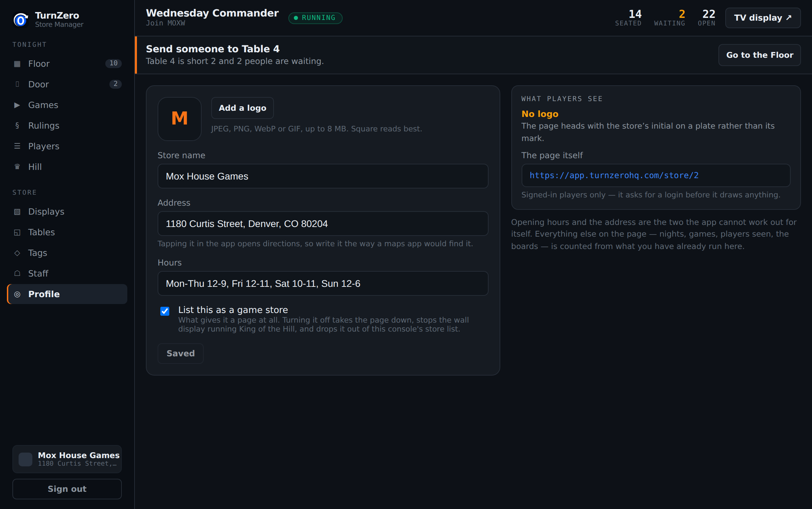The width and height of the screenshot is (812, 509).
Task: Click the RUNNING status badge
Action: (x=315, y=18)
